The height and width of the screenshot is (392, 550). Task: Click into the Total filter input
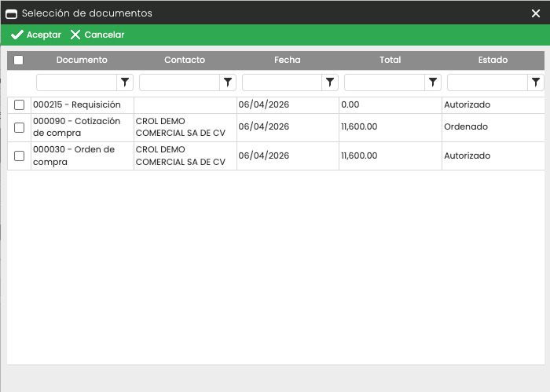[x=384, y=82]
